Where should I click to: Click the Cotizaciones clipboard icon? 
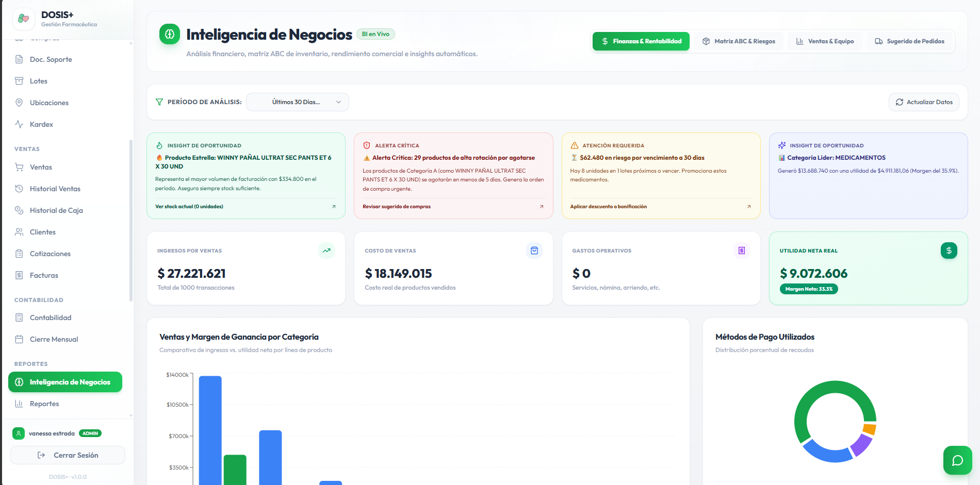(x=19, y=254)
